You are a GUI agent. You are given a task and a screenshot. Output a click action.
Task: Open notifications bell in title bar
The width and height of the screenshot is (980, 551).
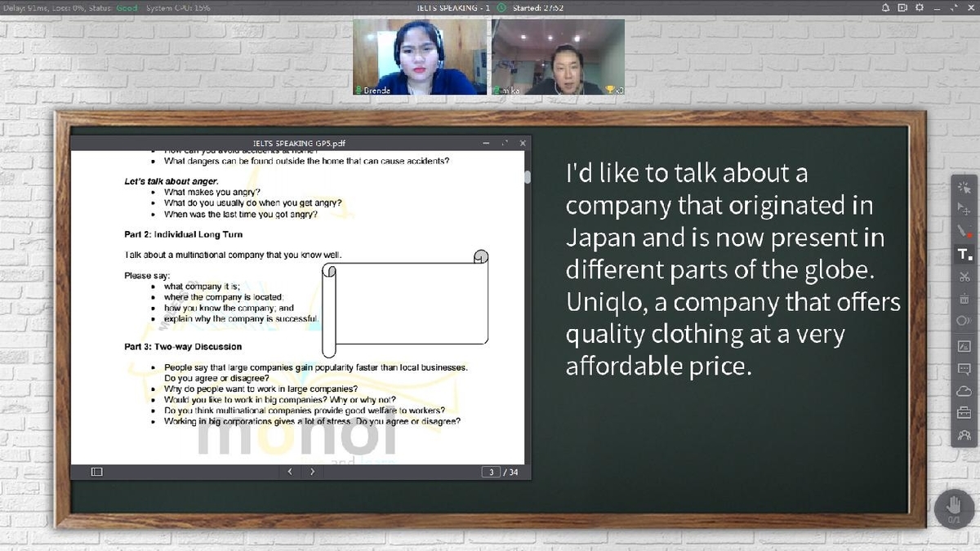[x=886, y=7]
